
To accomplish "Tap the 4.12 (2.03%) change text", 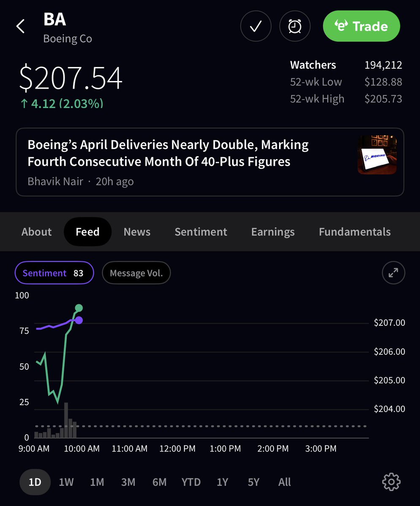I will [x=62, y=103].
